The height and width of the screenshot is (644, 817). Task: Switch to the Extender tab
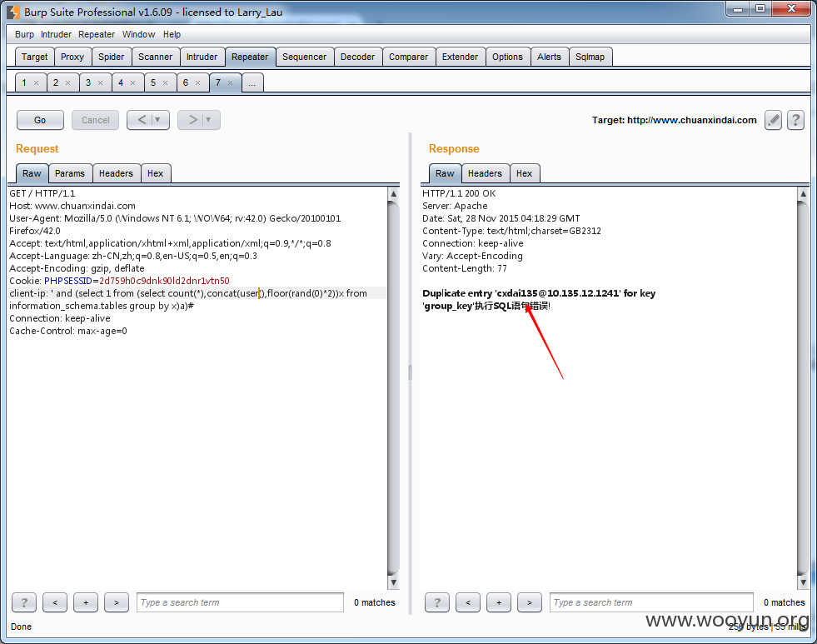pos(460,57)
